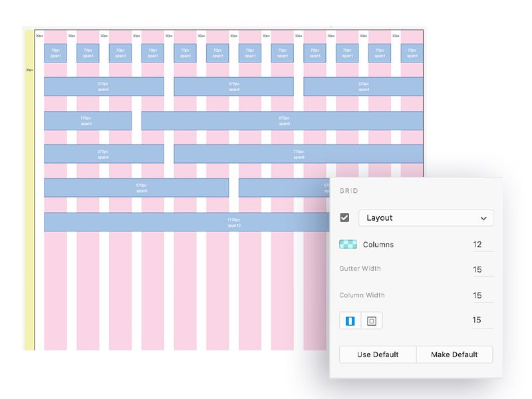Open the Layout dropdown

426,217
